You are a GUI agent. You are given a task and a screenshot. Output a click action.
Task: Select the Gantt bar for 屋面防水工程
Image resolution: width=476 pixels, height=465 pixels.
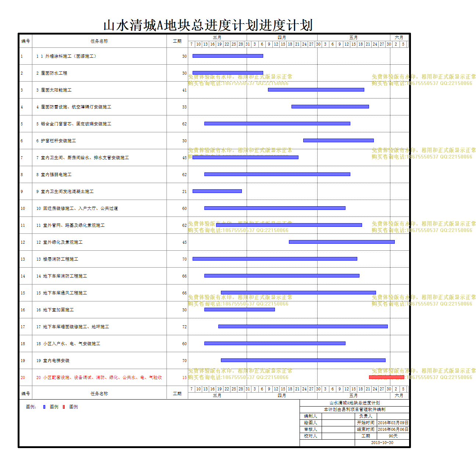228,73
